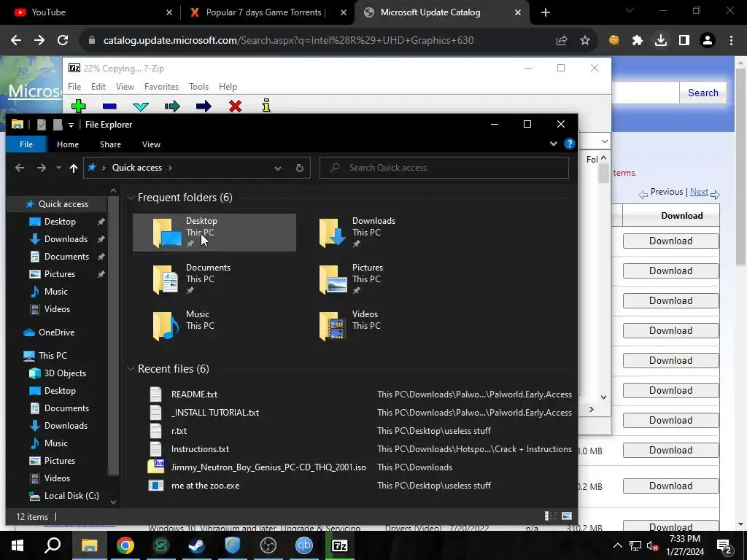Open the Customize Quick Access Toolbar dropdown
This screenshot has height=560, width=747.
pos(71,125)
